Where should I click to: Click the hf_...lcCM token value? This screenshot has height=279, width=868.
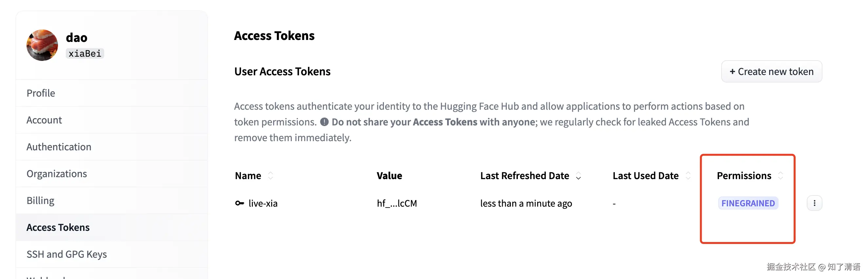(397, 203)
